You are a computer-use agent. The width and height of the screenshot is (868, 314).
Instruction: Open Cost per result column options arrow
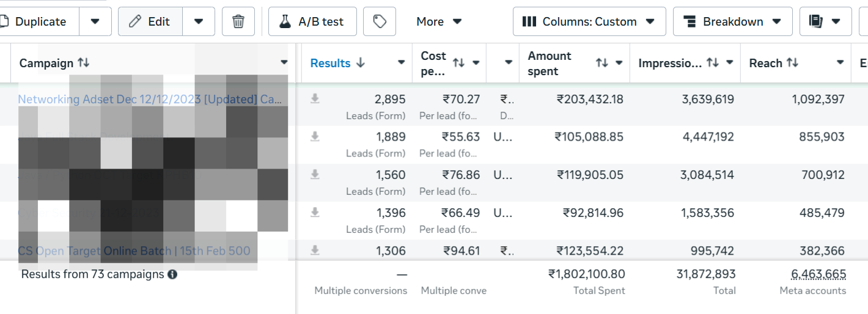point(476,63)
